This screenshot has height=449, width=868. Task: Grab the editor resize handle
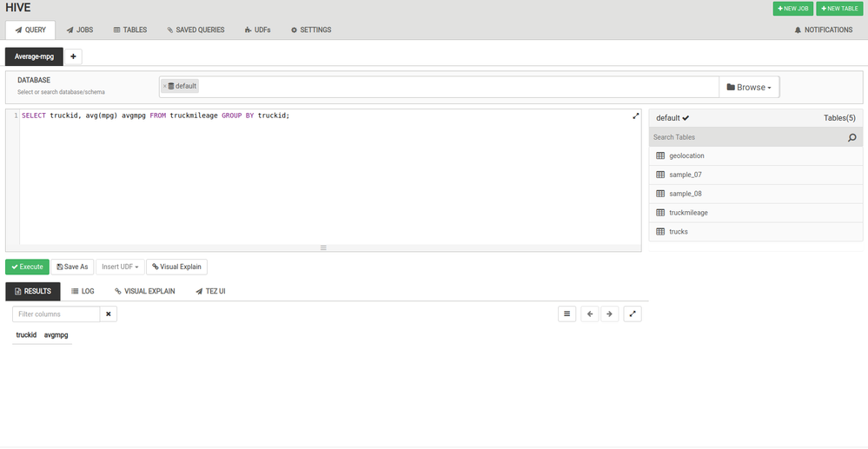pos(323,248)
